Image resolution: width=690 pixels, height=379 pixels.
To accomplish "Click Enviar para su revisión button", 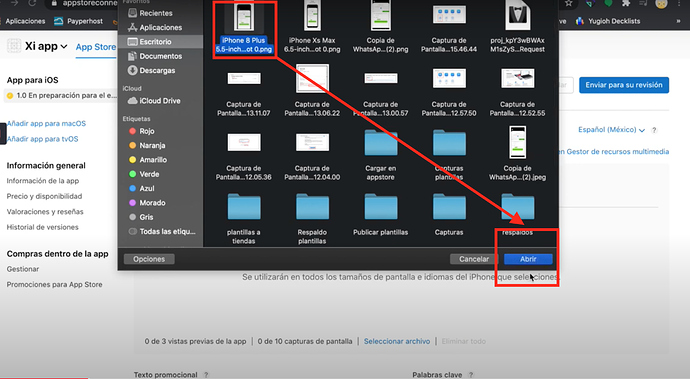I will click(x=624, y=85).
